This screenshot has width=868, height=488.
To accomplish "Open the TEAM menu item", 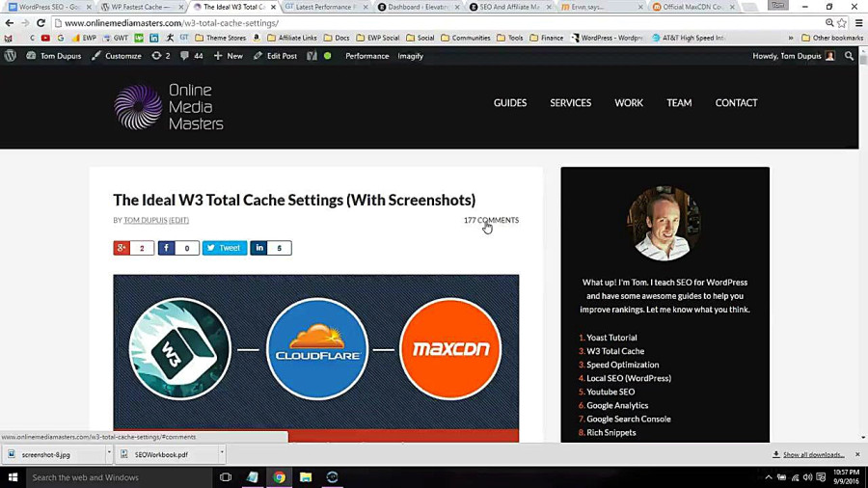I will point(679,103).
